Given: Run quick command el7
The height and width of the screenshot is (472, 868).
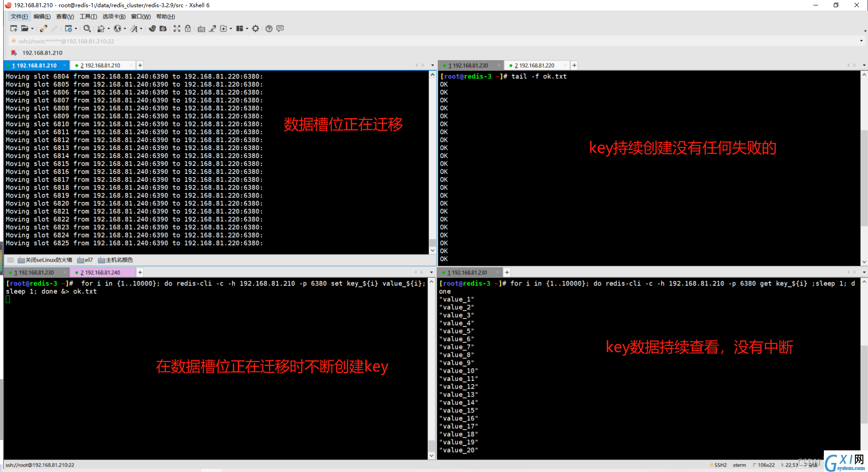Looking at the screenshot, I should (85, 260).
